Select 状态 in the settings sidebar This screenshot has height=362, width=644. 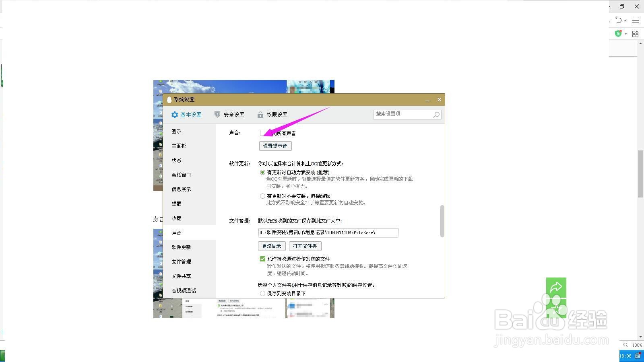(190, 160)
